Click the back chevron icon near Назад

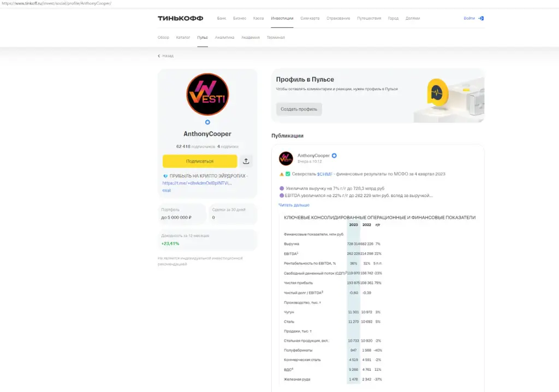pos(159,56)
